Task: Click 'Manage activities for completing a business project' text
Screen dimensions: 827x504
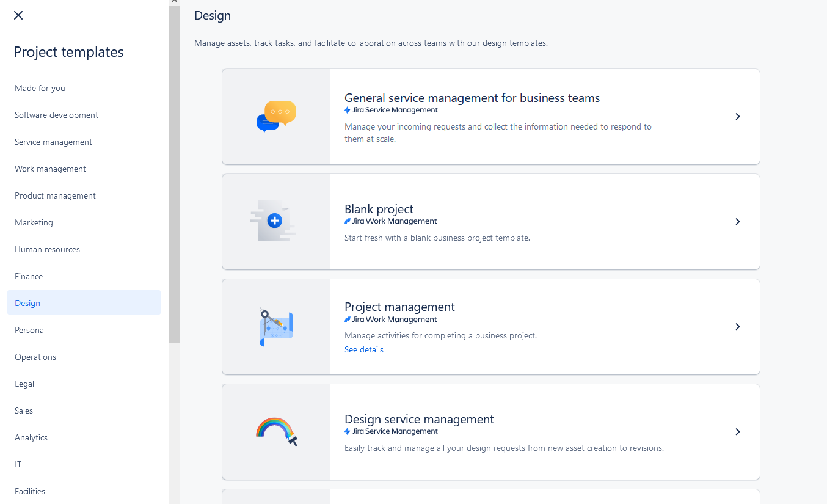Action: [x=441, y=336]
